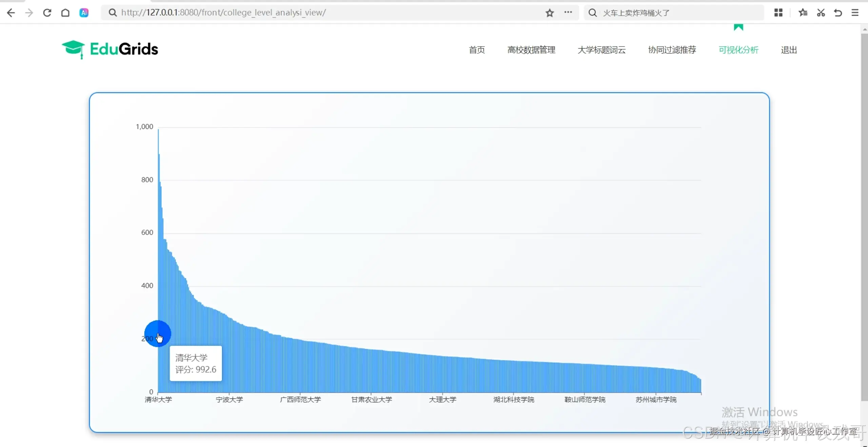
Task: Click the tooltip text 评分: 992.6
Action: pos(196,370)
